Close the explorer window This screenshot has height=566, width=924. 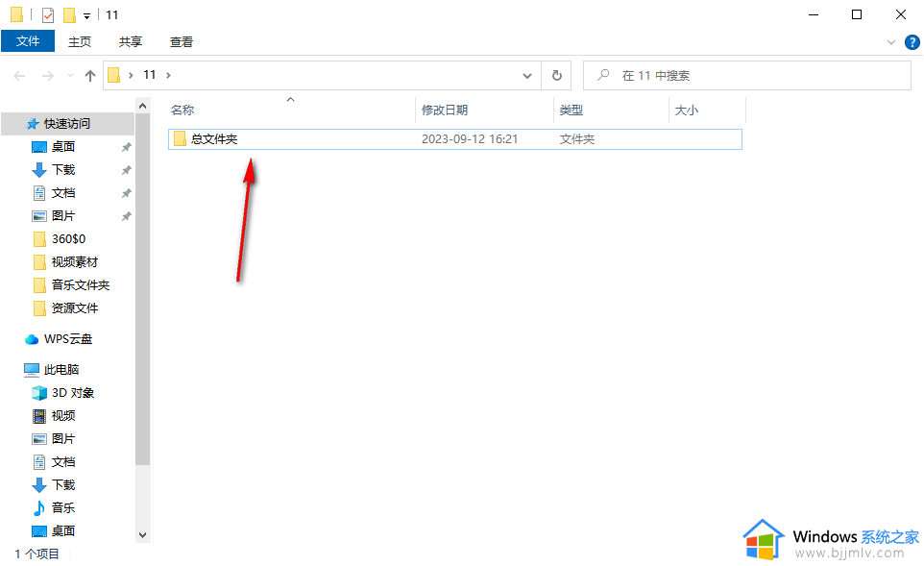(900, 14)
